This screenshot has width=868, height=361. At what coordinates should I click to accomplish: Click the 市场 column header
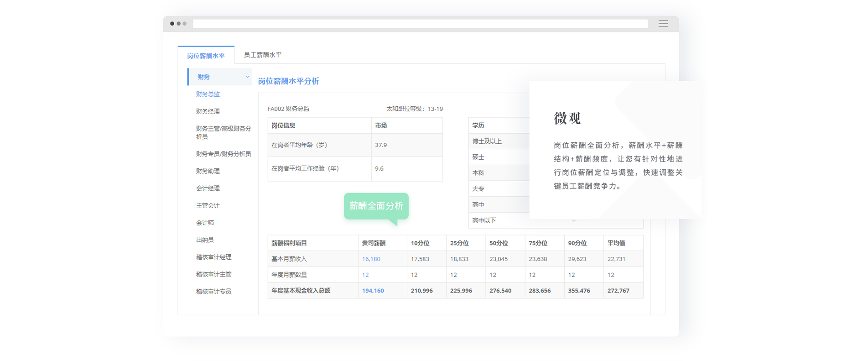[381, 126]
